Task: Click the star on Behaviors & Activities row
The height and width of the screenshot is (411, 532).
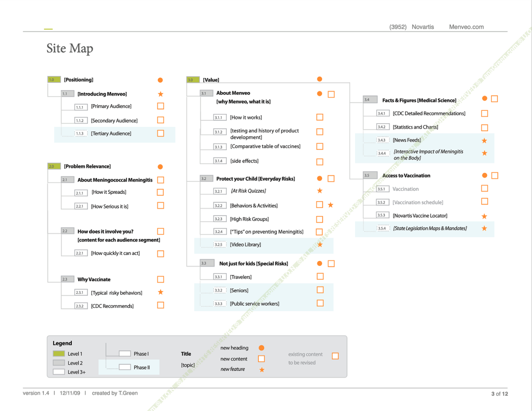Action: [330, 205]
